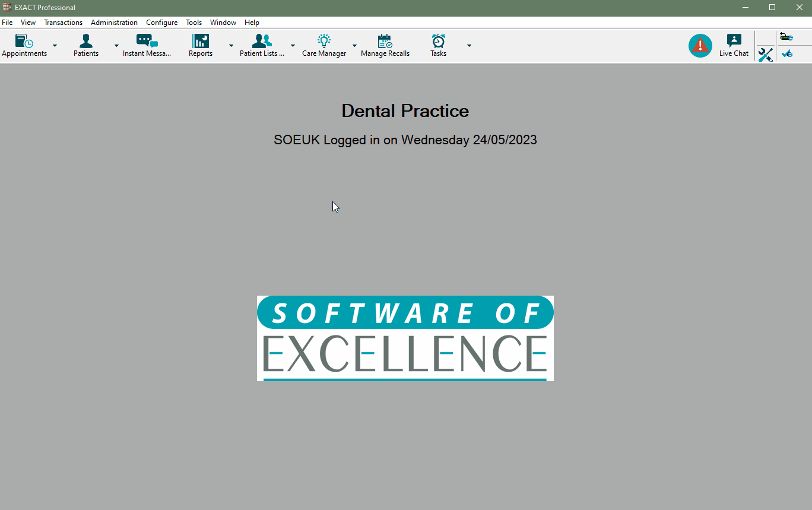812x510 pixels.
Task: Expand the Reports dropdown arrow
Action: (x=231, y=46)
